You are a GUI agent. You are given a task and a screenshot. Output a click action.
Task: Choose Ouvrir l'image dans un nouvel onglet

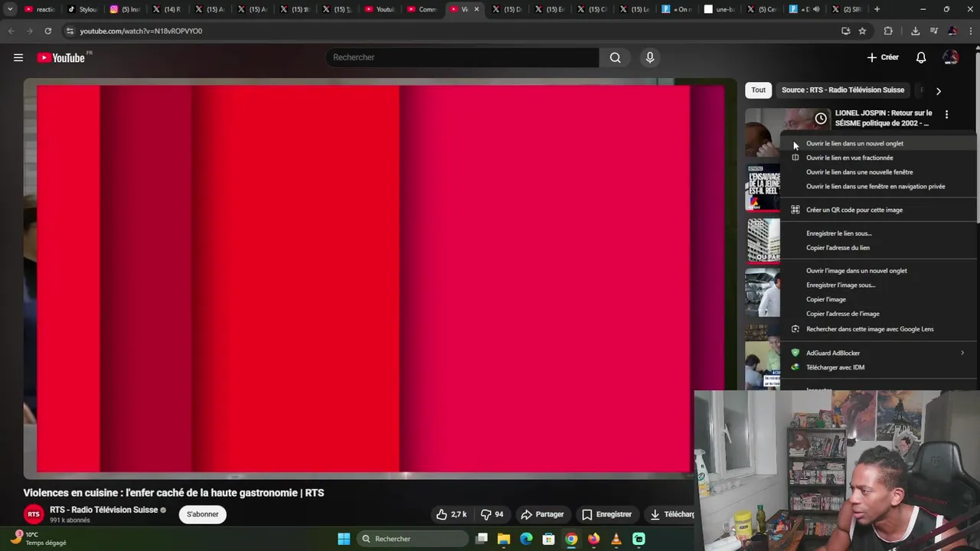point(856,271)
